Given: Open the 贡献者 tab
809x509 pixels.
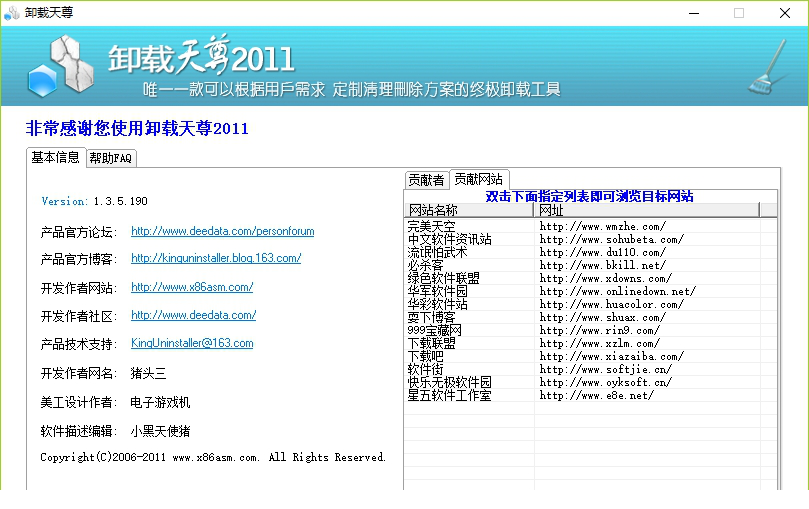Looking at the screenshot, I should click(x=426, y=180).
